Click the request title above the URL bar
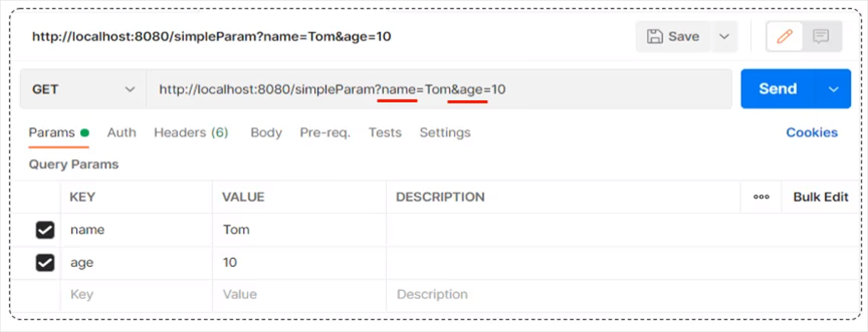 coord(212,36)
